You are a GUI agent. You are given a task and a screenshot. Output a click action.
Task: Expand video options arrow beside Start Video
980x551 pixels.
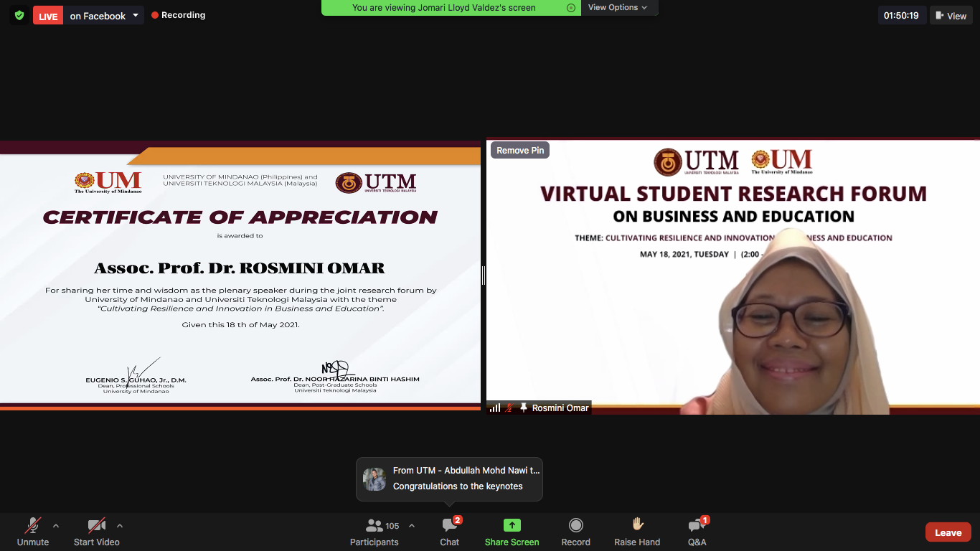120,526
